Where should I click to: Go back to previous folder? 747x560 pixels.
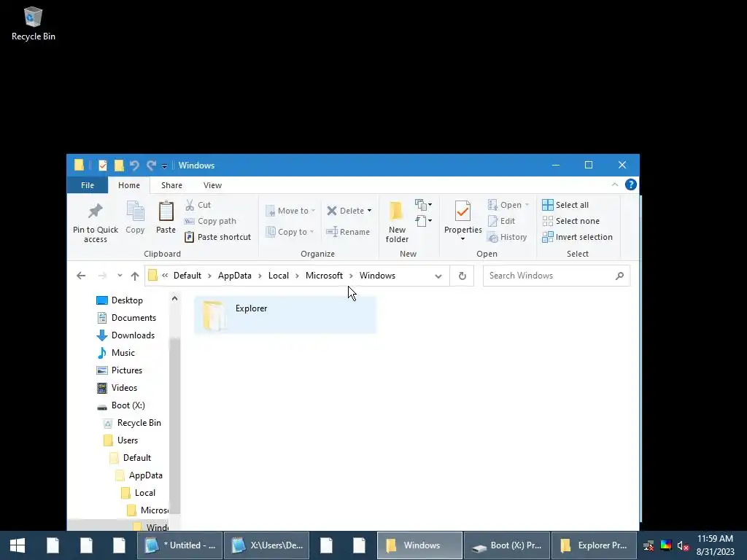(x=81, y=276)
